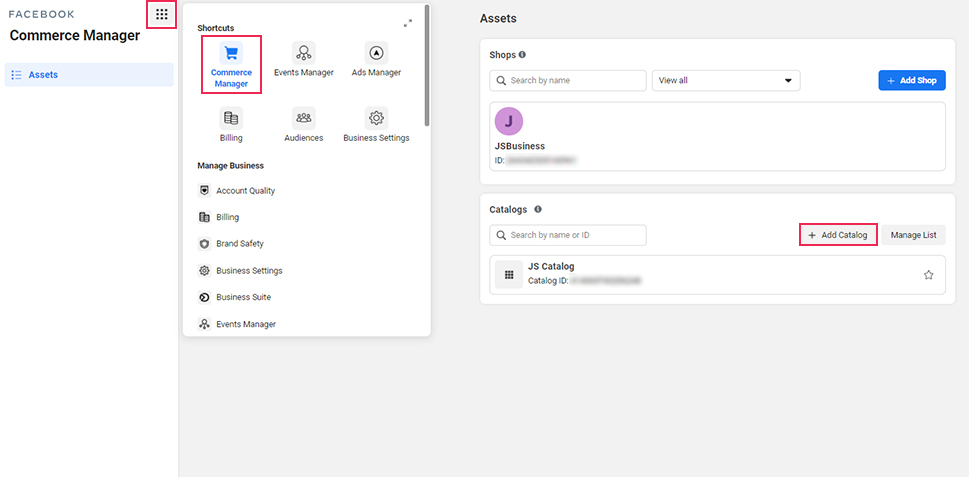Click the JS Catalog grid icon
Screen dimensions: 969x477
click(x=509, y=275)
